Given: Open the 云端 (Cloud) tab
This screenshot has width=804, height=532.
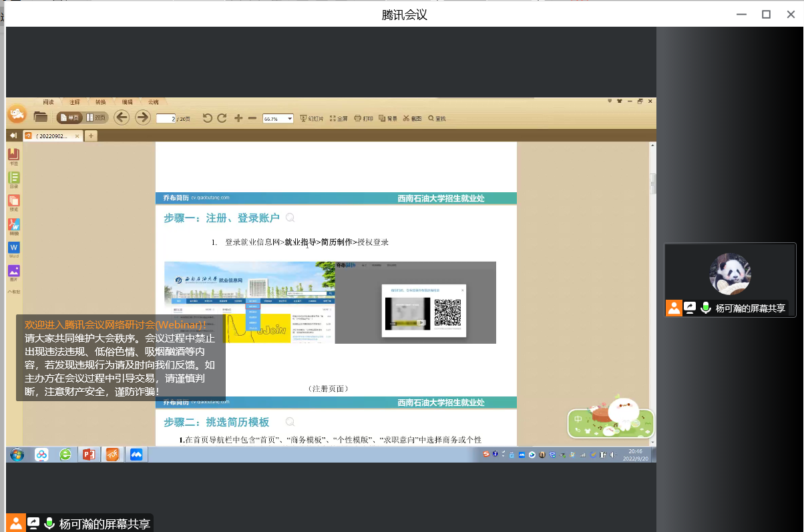Looking at the screenshot, I should (153, 102).
